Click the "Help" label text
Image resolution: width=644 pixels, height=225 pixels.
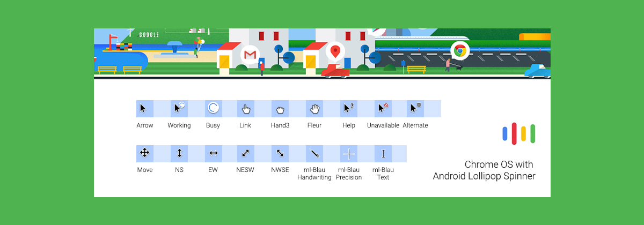(x=349, y=126)
